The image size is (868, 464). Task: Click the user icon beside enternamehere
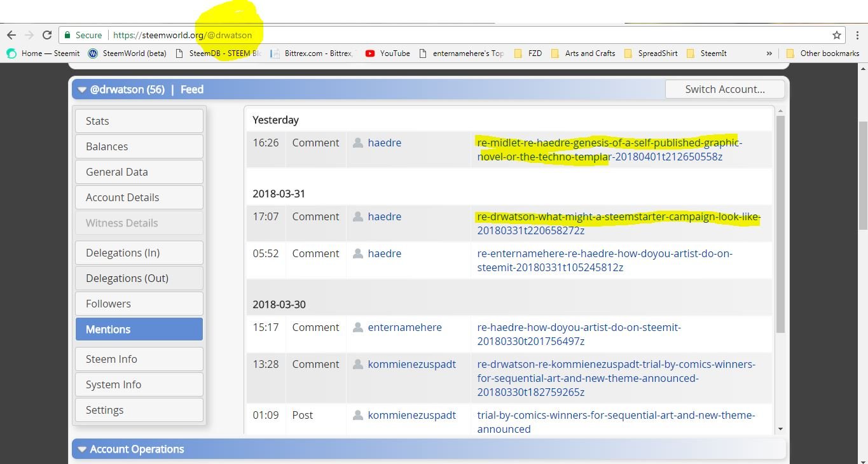[358, 327]
